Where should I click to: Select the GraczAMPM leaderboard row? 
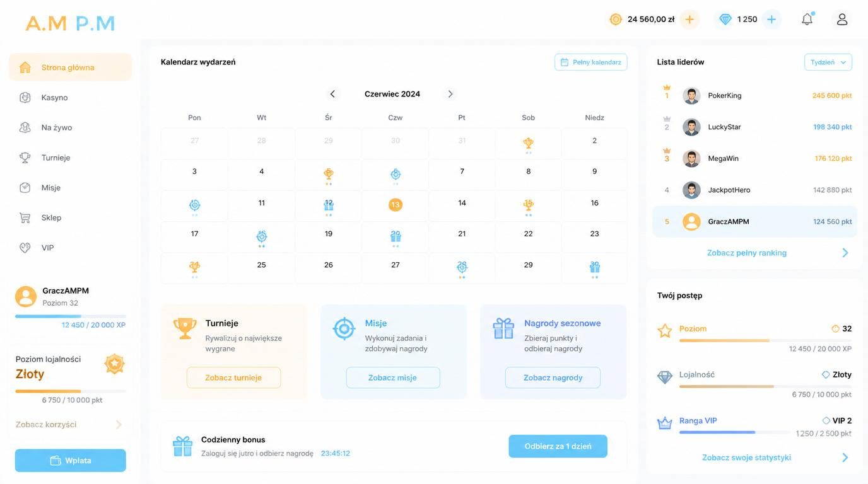[x=754, y=222]
